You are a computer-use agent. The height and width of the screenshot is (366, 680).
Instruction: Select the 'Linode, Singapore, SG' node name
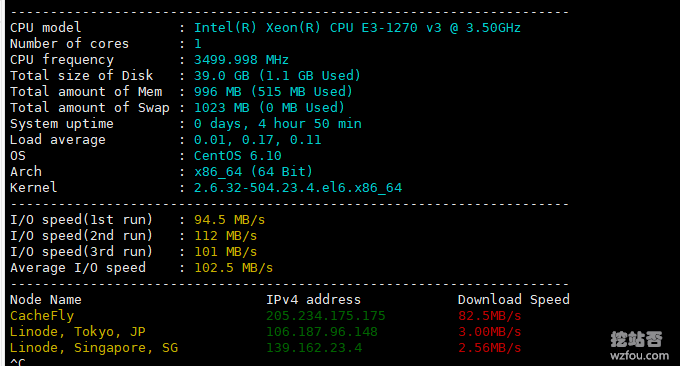(x=94, y=348)
